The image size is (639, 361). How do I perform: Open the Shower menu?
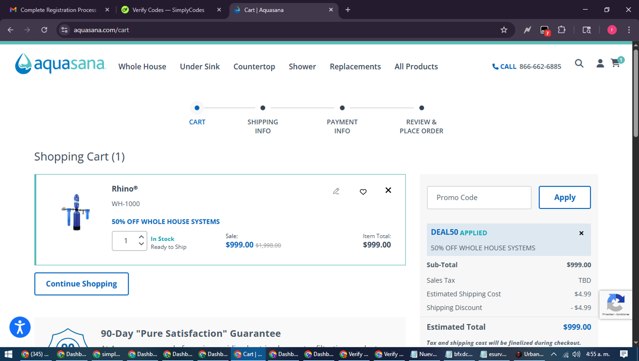pyautogui.click(x=302, y=66)
